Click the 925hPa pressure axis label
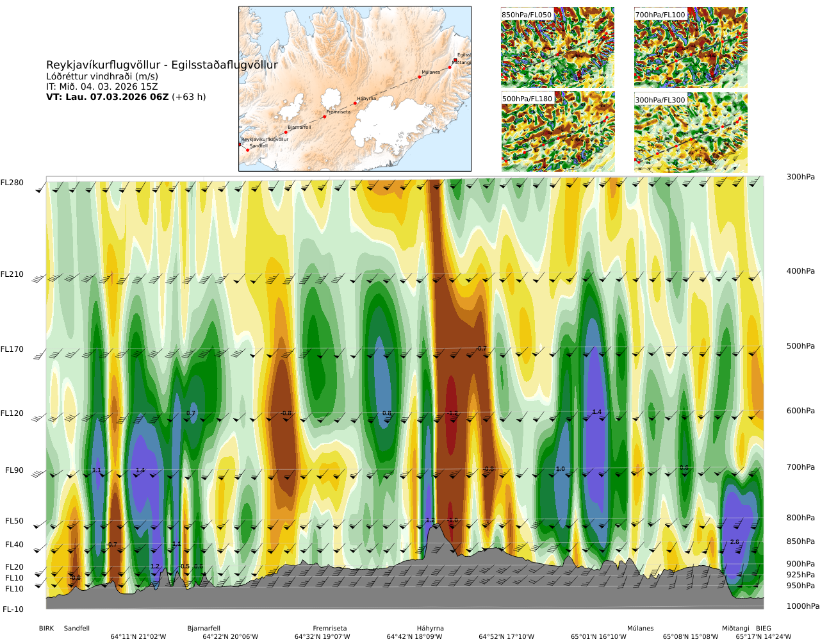The height and width of the screenshot is (644, 820). 801,575
